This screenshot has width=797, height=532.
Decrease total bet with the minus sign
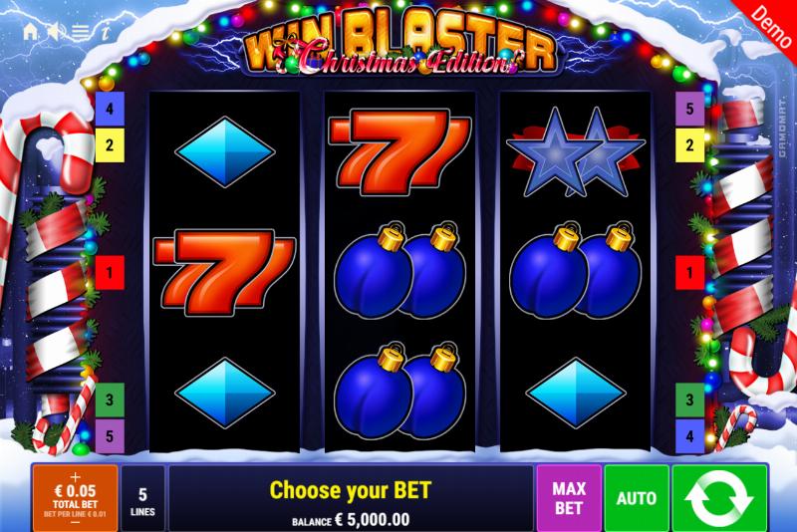pos(76,522)
